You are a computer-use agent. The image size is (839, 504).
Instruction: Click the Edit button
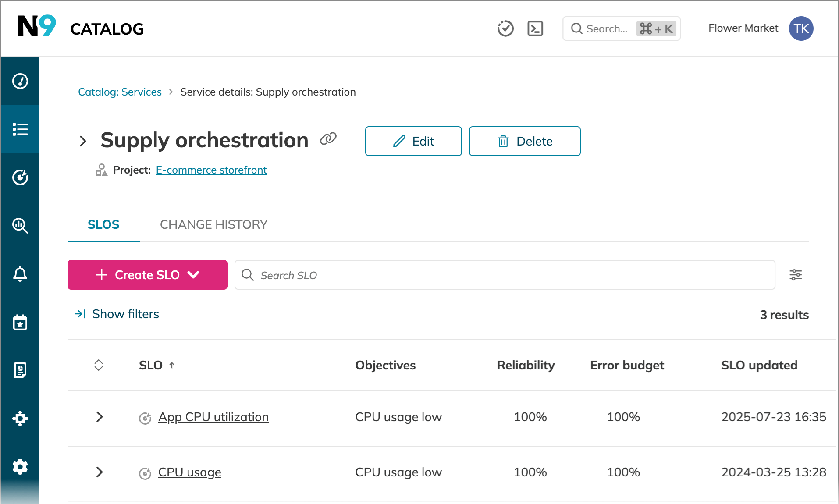tap(413, 141)
